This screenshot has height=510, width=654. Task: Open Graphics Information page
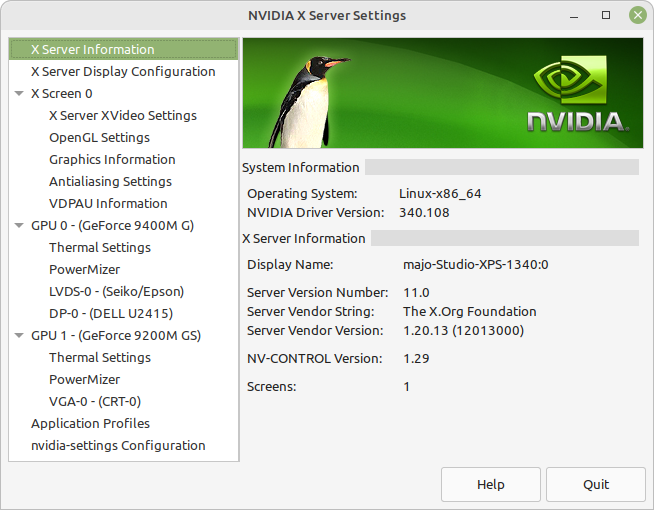tap(112, 159)
